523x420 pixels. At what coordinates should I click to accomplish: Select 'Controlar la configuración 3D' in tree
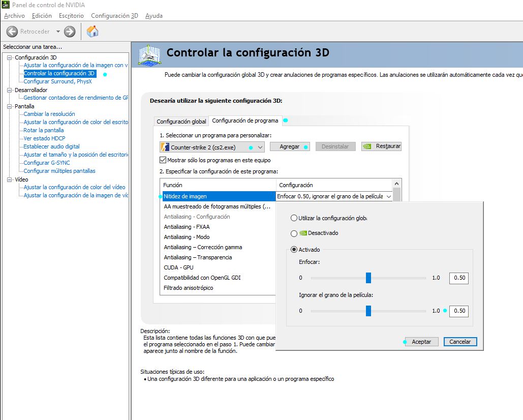[x=59, y=73]
